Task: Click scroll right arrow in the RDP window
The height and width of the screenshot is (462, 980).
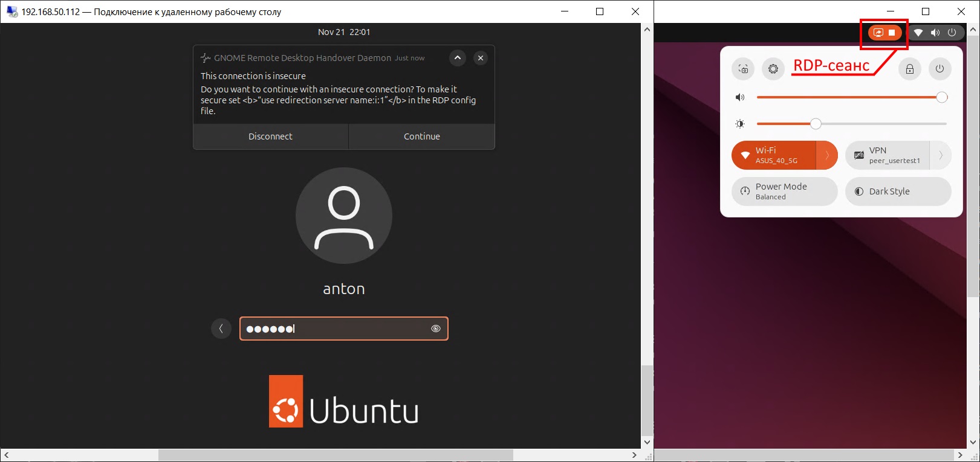Action: [634, 455]
